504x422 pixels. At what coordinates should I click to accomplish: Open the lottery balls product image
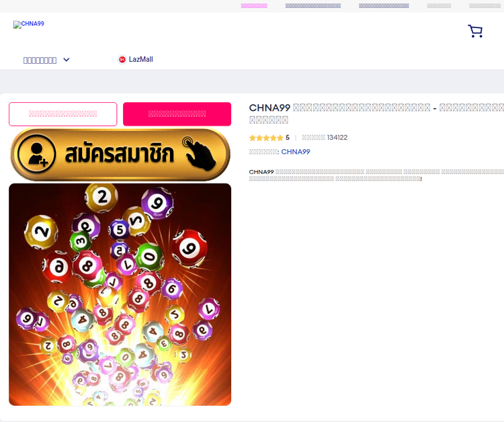120,294
